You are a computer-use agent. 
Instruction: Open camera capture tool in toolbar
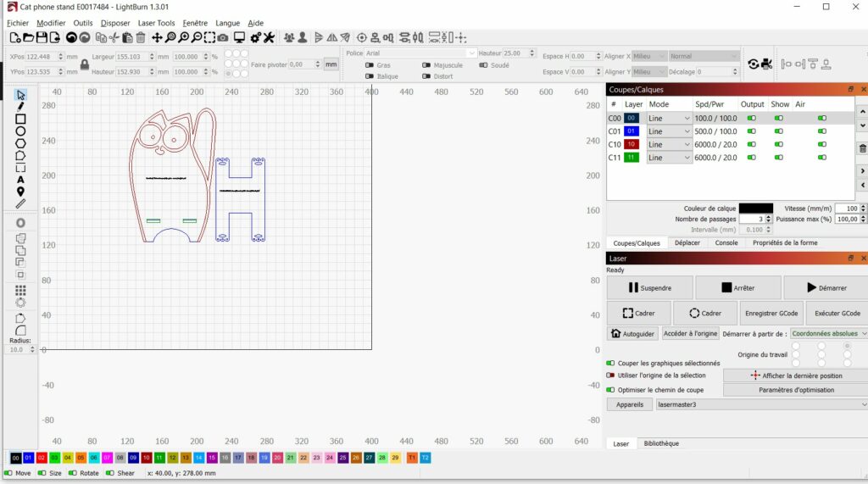coord(222,37)
